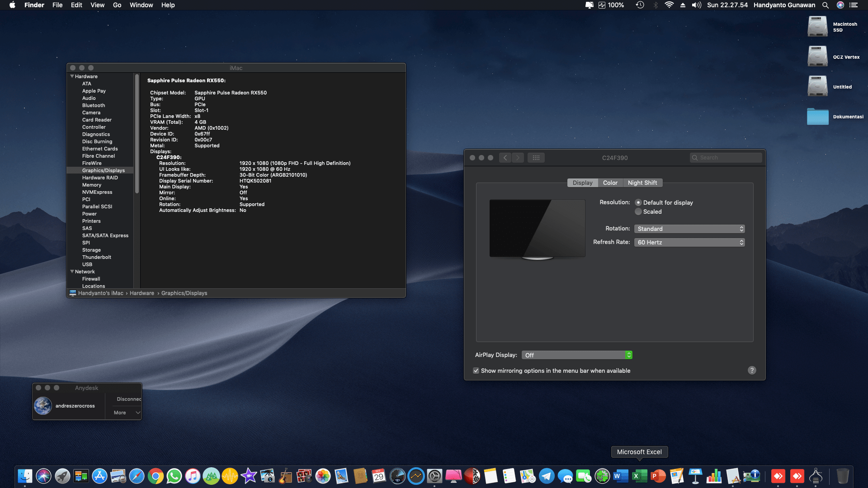The height and width of the screenshot is (488, 868).
Task: Launch FaceTime from the Dock
Action: (584, 476)
